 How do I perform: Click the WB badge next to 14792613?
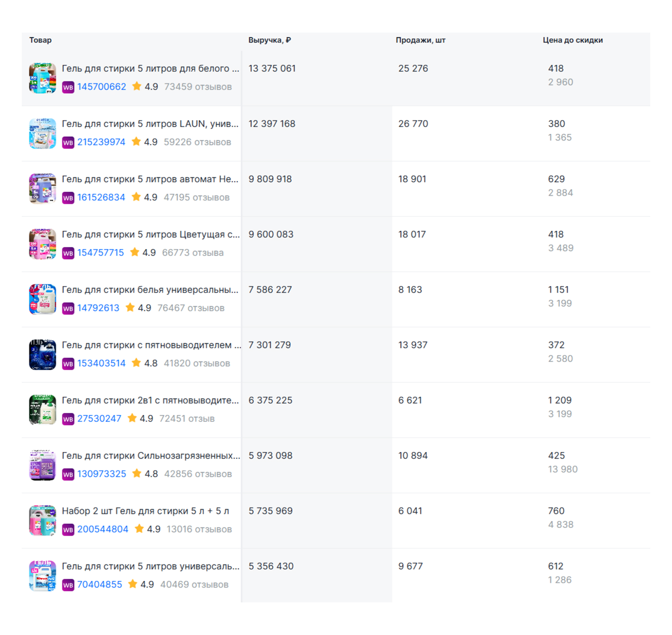(x=68, y=309)
